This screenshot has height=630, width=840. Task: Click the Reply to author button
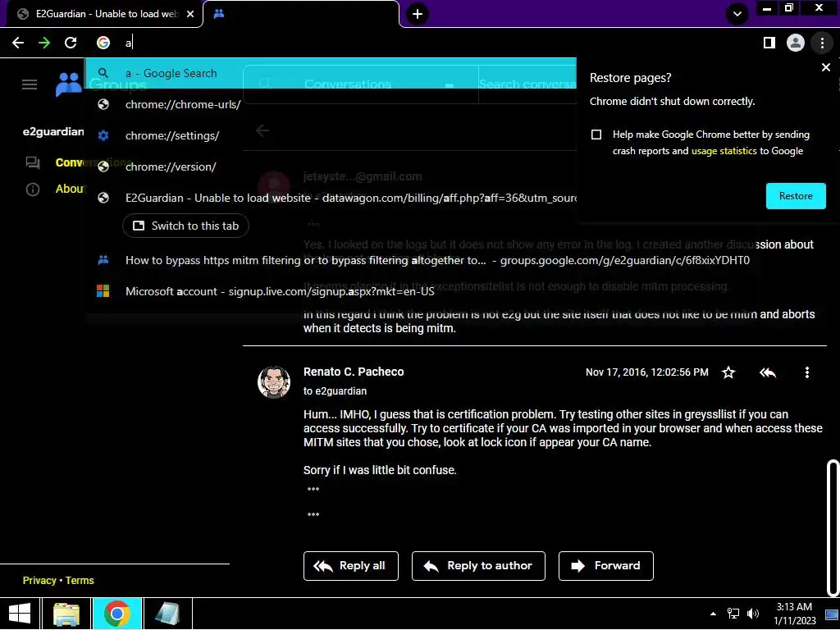(478, 566)
